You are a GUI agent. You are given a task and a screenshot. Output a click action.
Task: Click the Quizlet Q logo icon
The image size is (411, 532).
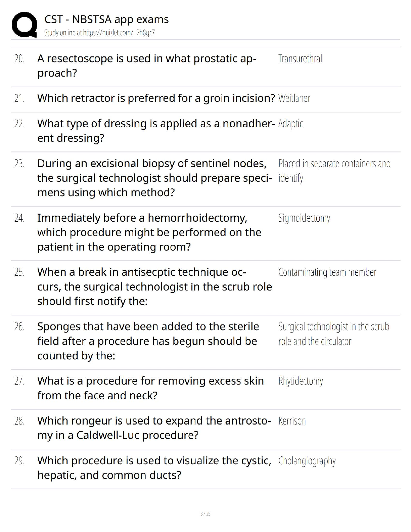point(24,25)
